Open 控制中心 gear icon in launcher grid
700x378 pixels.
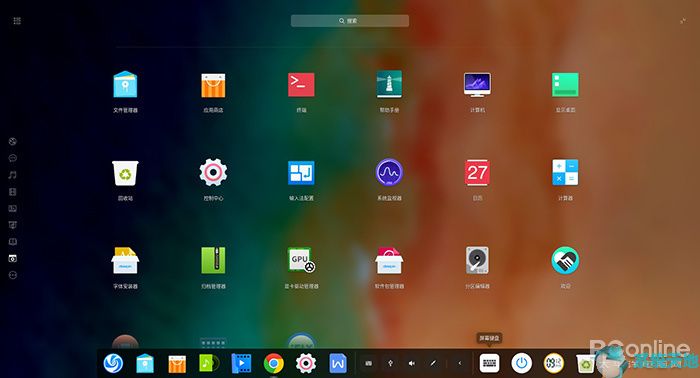[213, 172]
